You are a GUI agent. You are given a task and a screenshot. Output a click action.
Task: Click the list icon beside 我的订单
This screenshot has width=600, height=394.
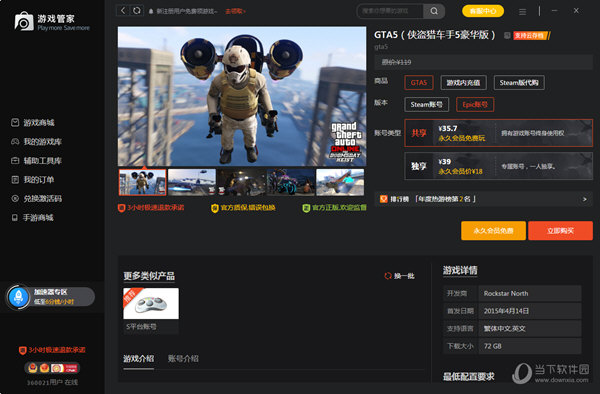point(15,179)
